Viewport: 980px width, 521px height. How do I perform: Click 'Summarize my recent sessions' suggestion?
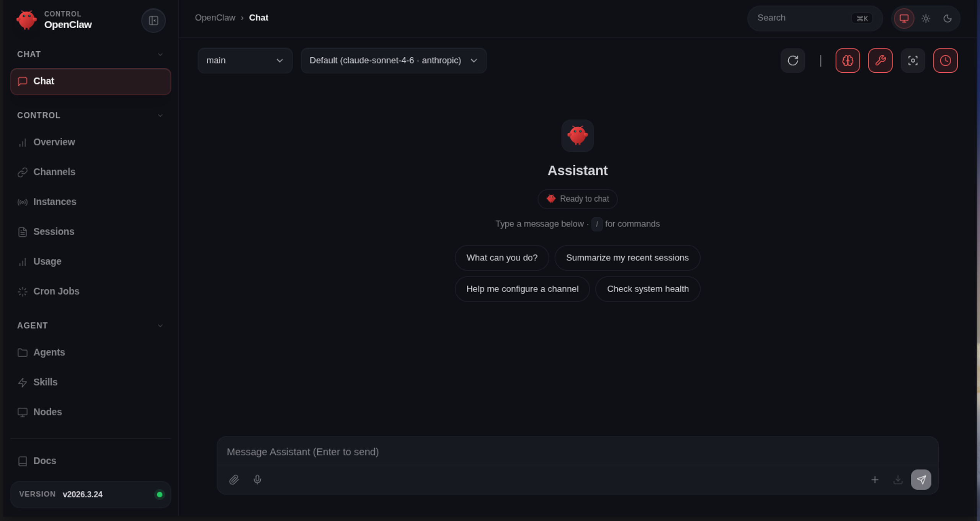(627, 258)
